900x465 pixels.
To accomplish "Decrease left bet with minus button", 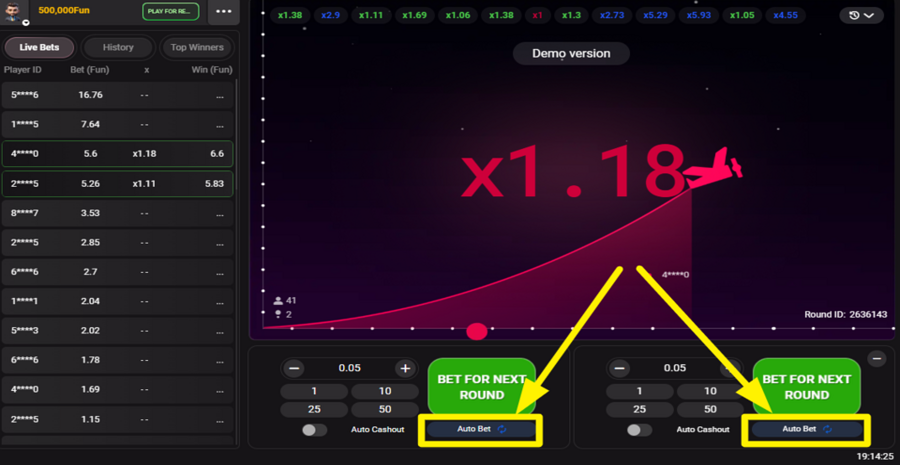I will [x=294, y=368].
